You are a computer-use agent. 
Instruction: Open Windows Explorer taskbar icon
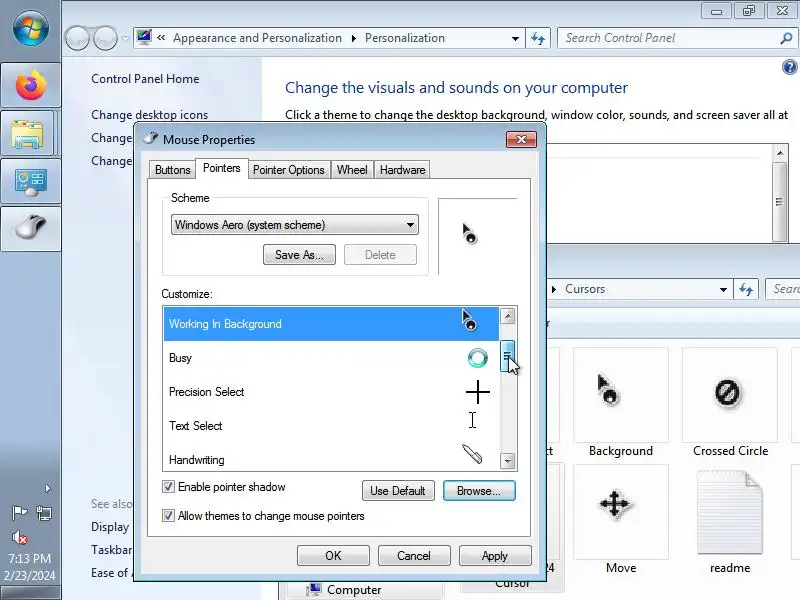point(28,133)
